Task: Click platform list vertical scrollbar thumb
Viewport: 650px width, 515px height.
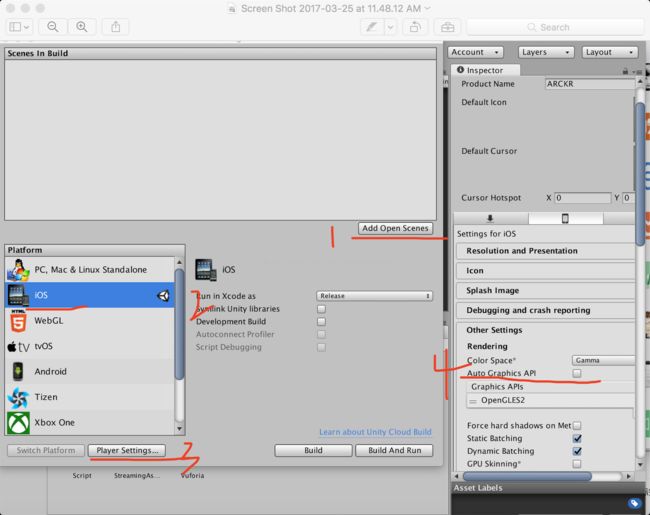Action: pyautogui.click(x=179, y=324)
